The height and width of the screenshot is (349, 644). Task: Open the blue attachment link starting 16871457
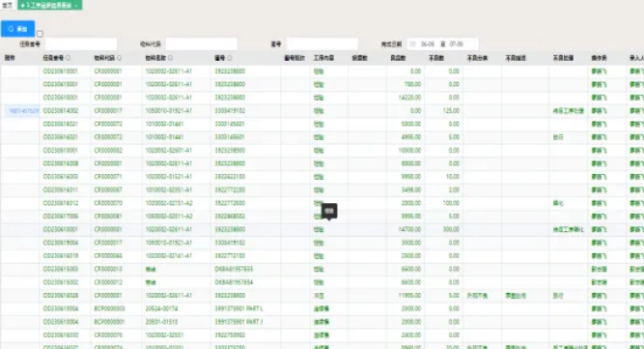(x=23, y=111)
